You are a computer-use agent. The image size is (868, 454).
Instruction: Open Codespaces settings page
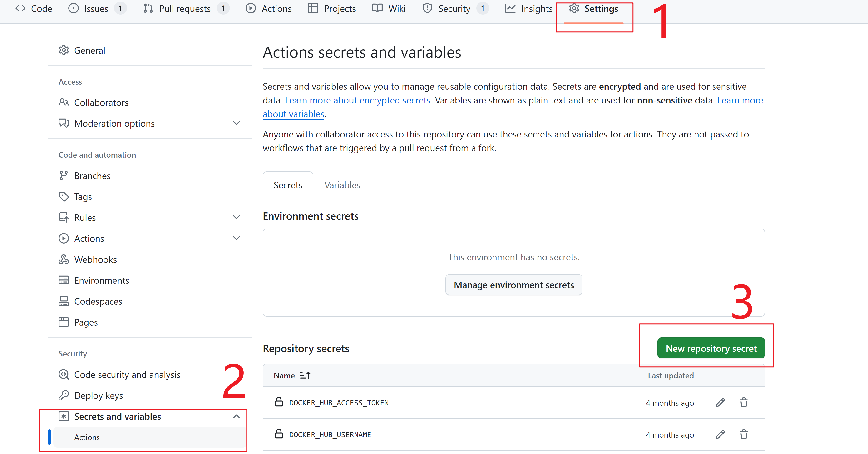pyautogui.click(x=98, y=301)
